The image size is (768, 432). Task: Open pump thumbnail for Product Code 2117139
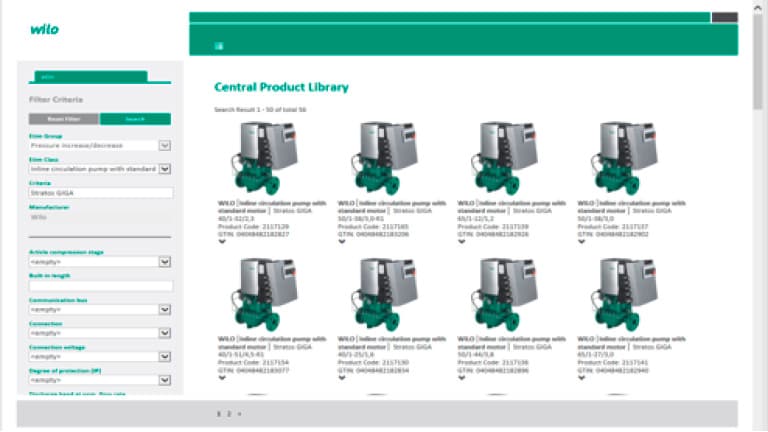click(x=504, y=158)
